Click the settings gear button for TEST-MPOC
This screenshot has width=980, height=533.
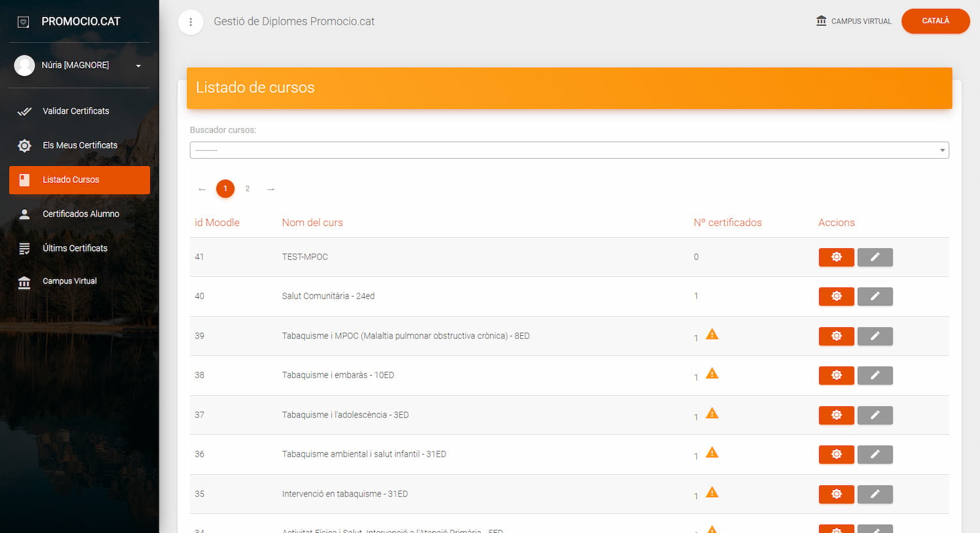pos(836,257)
